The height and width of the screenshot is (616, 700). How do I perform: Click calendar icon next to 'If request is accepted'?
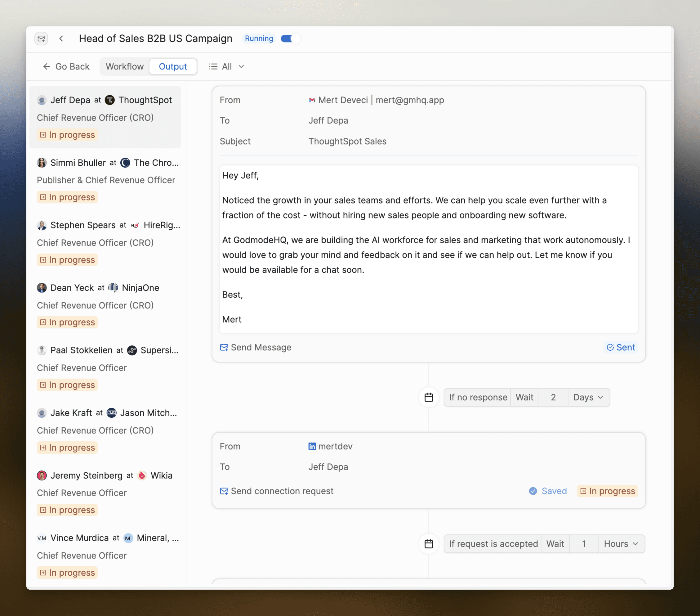pyautogui.click(x=428, y=544)
